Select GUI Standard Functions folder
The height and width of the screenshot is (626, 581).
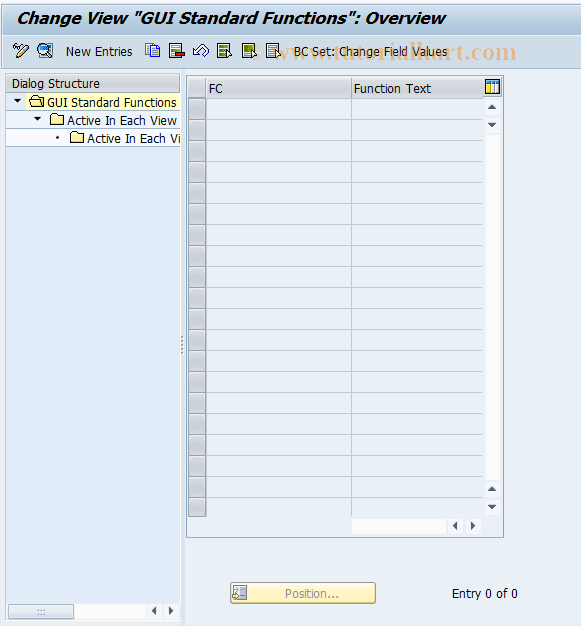click(x=103, y=102)
